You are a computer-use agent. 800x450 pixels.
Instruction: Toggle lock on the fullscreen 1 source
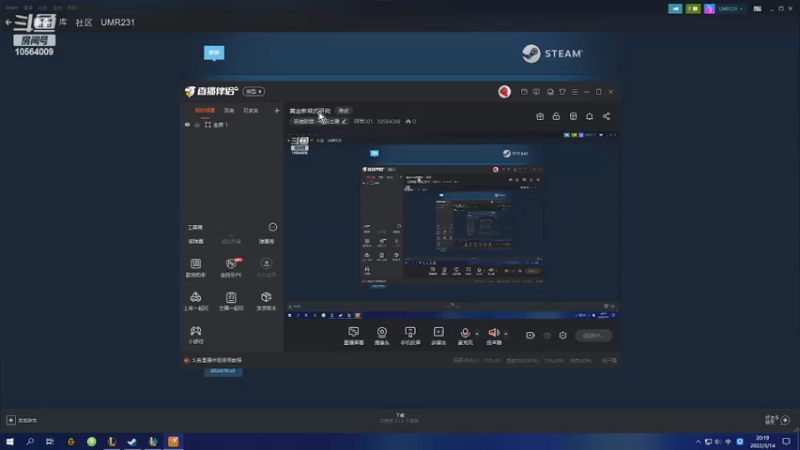coord(197,124)
